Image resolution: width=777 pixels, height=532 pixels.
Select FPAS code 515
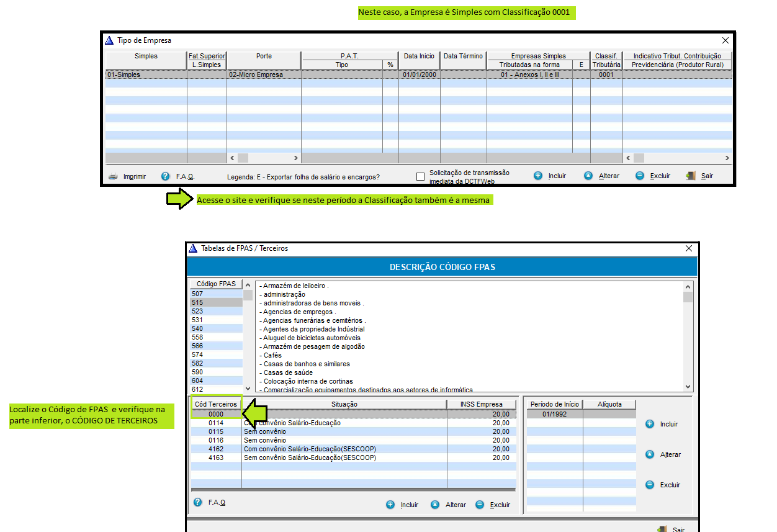(216, 302)
